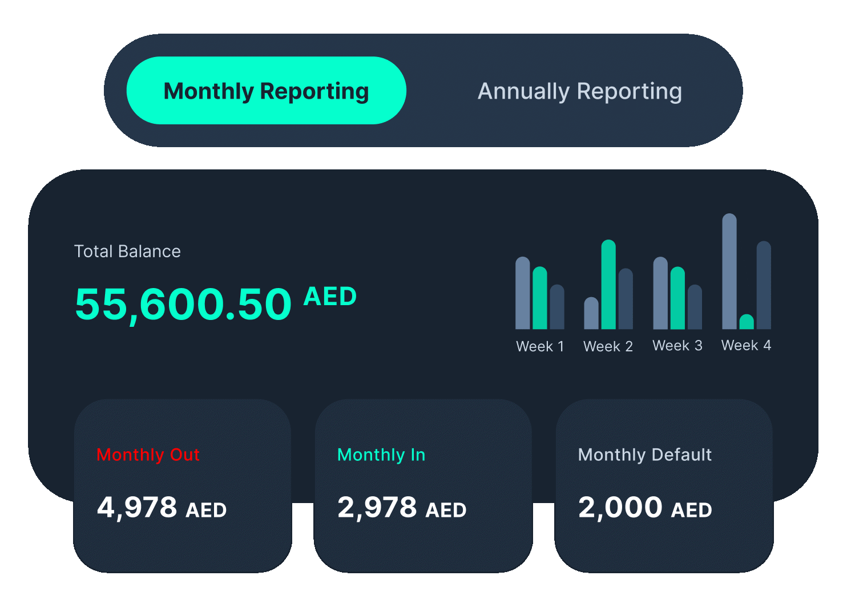Click the small green bar in Week 4
Screen dimensions: 847x616
(746, 322)
